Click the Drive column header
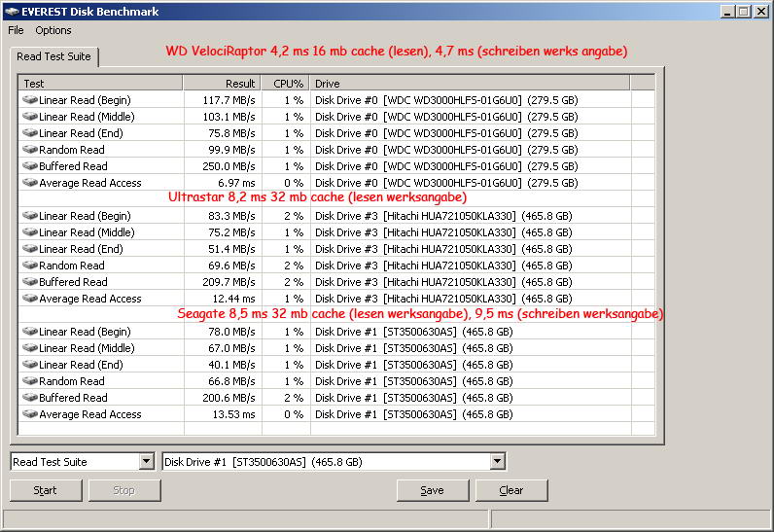774x532 pixels. [x=470, y=83]
